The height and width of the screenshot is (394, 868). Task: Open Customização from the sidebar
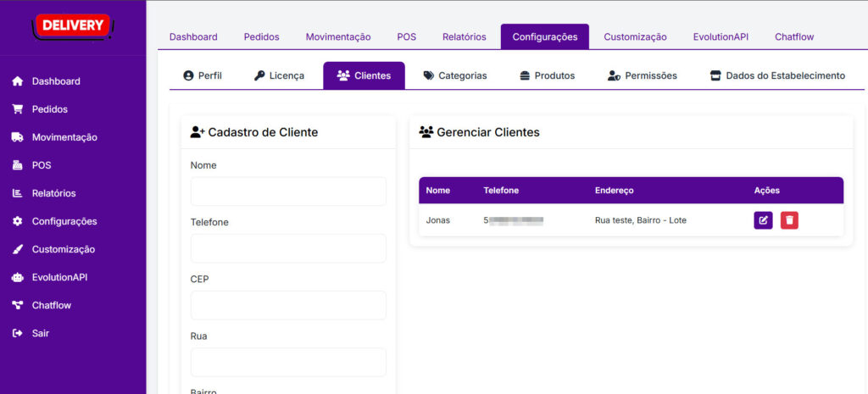point(63,249)
